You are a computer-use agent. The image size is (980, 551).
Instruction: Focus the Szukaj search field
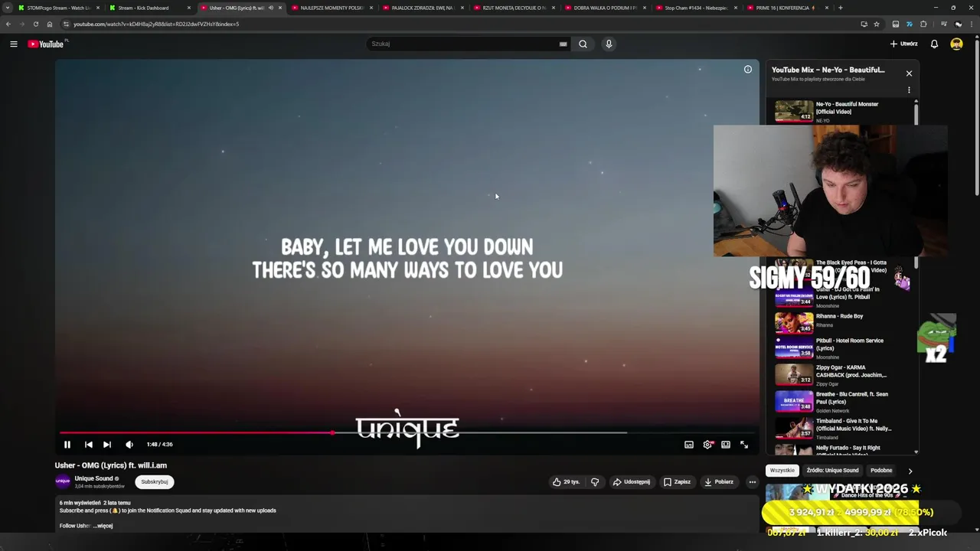click(x=463, y=44)
